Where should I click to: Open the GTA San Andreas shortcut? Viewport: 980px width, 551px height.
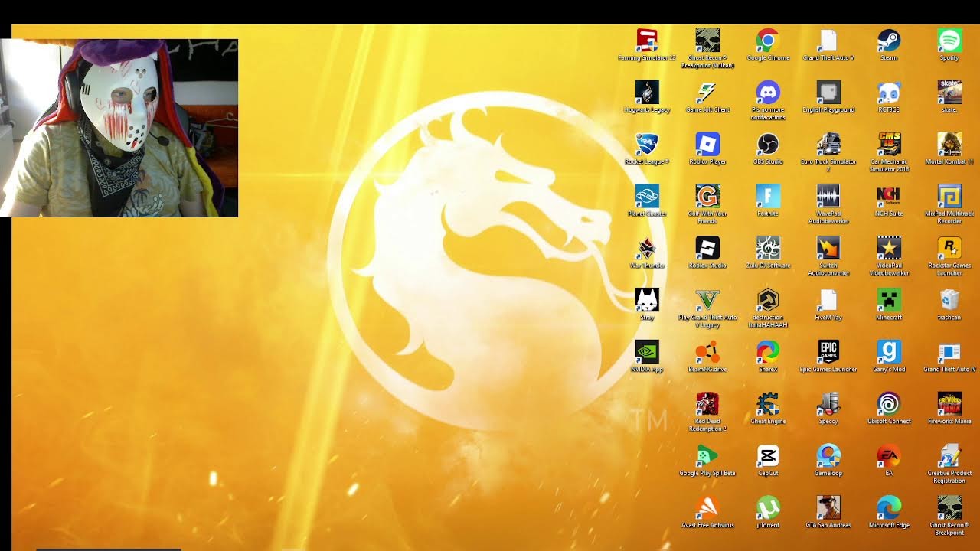pyautogui.click(x=828, y=508)
